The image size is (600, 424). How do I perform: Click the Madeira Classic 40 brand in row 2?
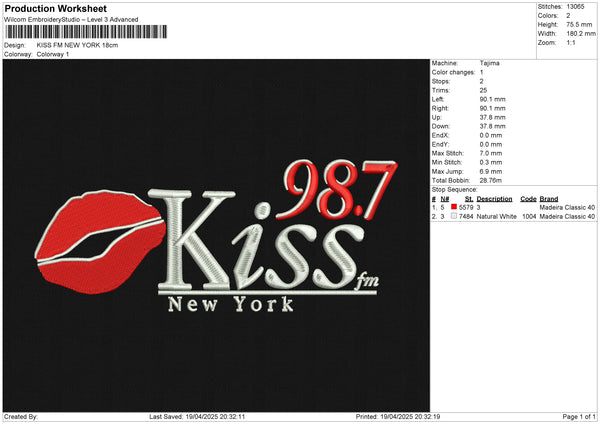(567, 216)
